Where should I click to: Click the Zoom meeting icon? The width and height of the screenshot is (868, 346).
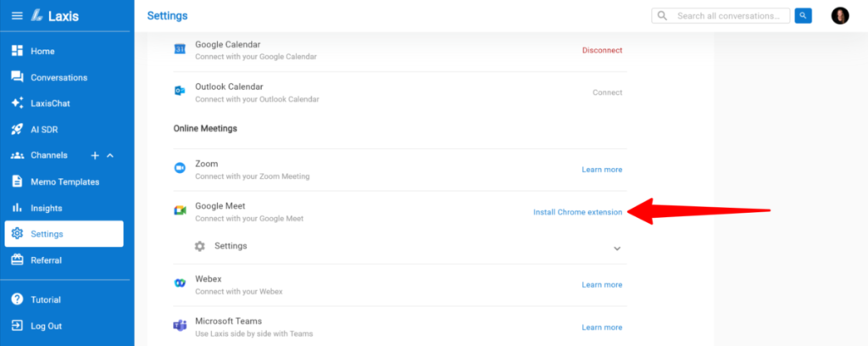[180, 169]
